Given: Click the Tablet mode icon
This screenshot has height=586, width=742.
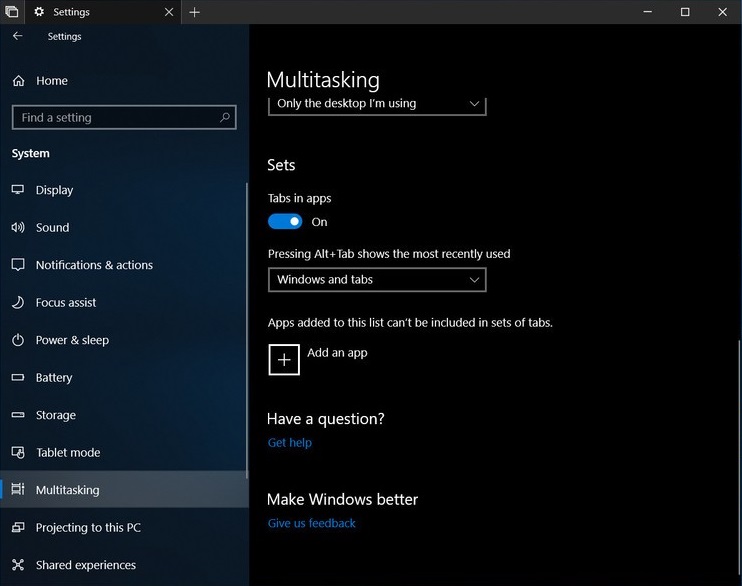Looking at the screenshot, I should (18, 453).
